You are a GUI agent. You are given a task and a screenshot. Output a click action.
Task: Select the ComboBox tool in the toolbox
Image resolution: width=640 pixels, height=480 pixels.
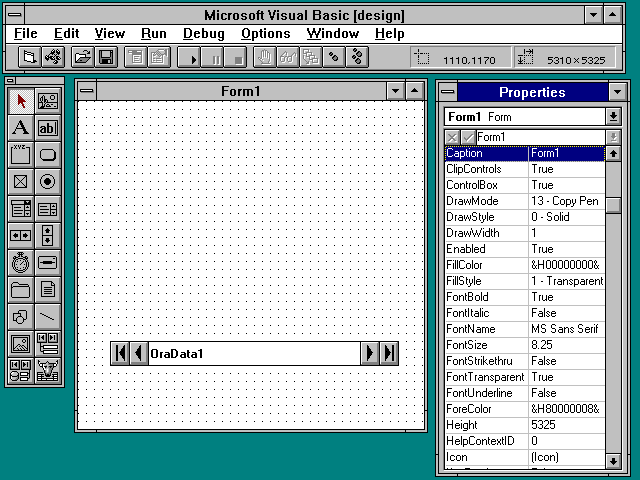pos(20,209)
